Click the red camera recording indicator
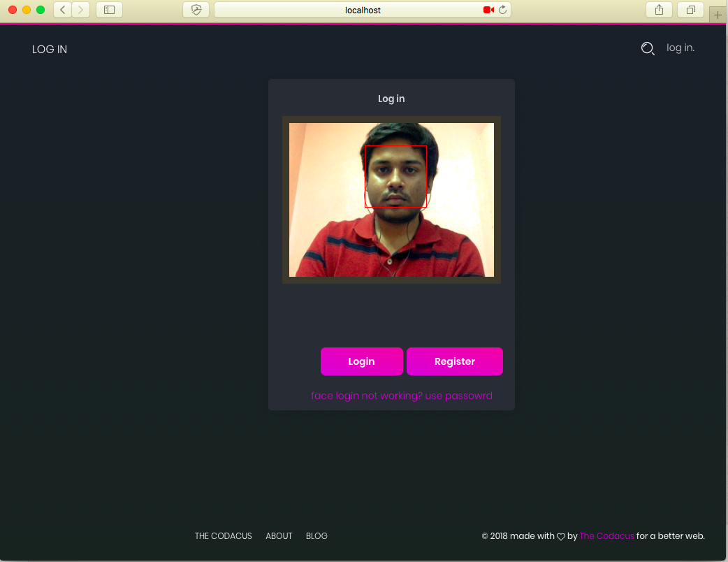728x562 pixels. (488, 10)
